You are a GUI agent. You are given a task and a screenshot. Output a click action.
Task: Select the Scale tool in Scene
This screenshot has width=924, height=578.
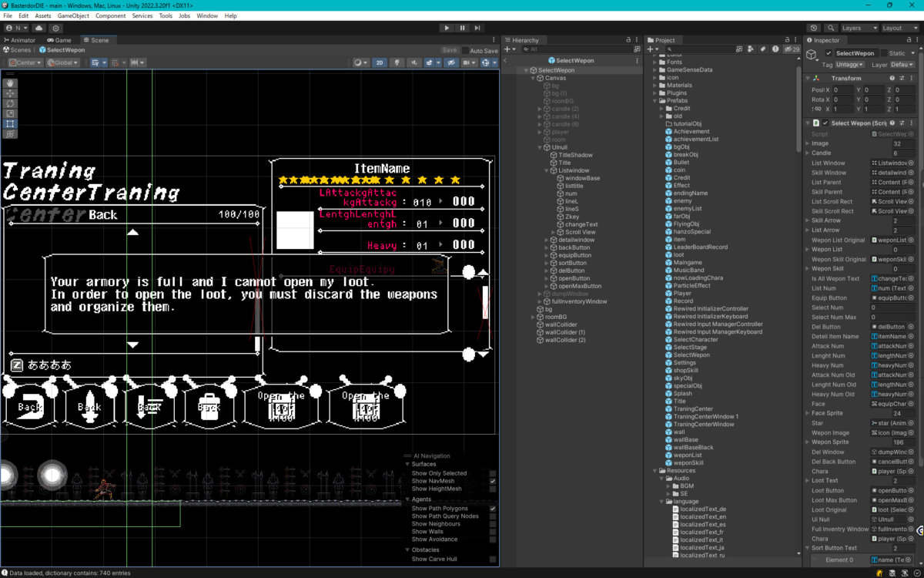(10, 113)
